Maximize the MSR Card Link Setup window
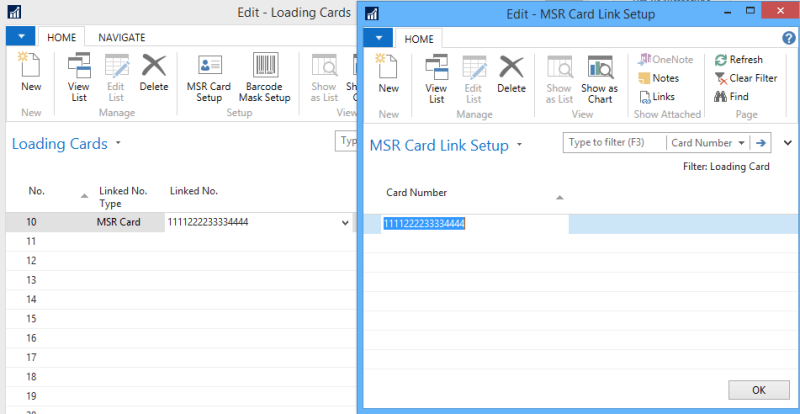The image size is (800, 414). [750, 10]
